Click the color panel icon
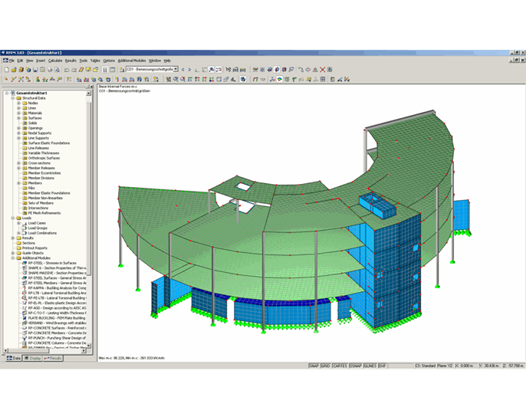Viewport: 526px width, 420px height. click(x=333, y=80)
